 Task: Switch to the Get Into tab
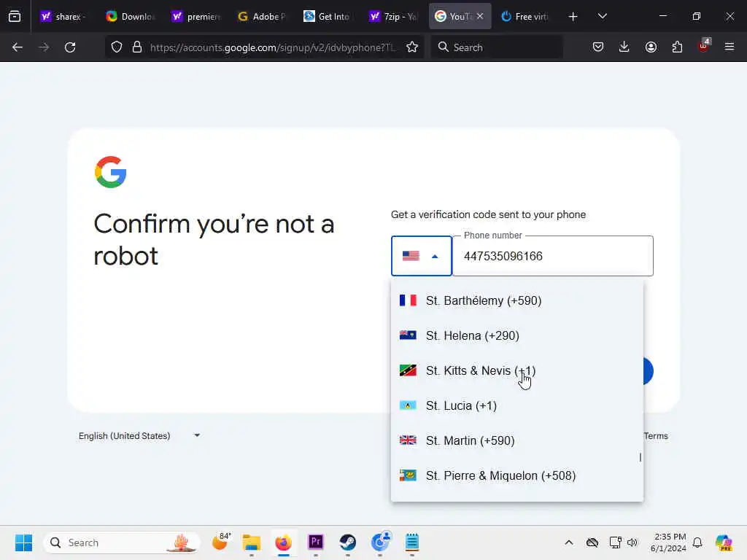(328, 17)
